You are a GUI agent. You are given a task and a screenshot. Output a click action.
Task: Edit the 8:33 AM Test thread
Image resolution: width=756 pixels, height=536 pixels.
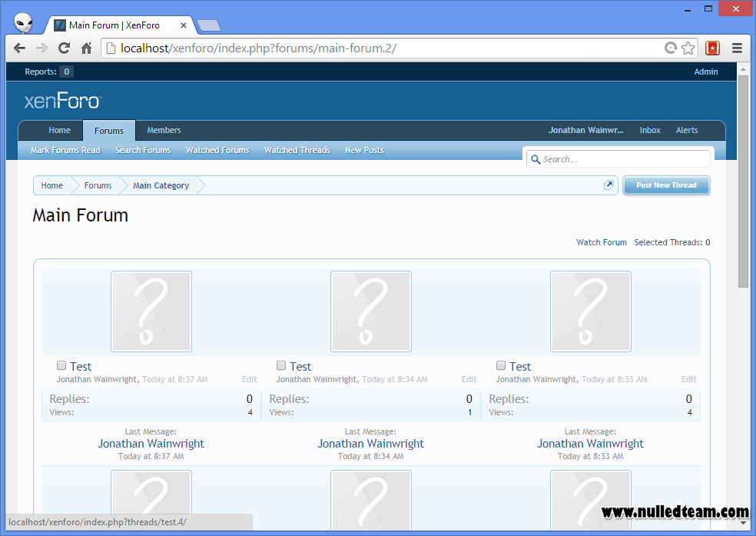[x=689, y=379]
